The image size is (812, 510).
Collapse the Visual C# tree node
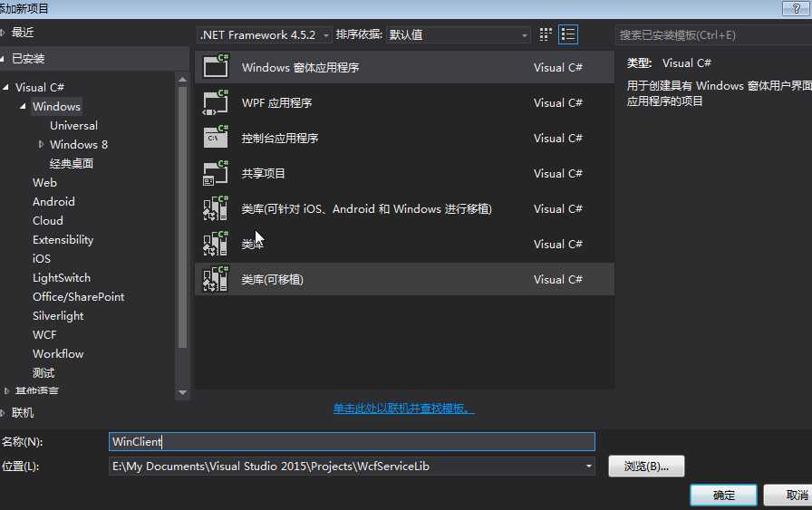click(5, 87)
